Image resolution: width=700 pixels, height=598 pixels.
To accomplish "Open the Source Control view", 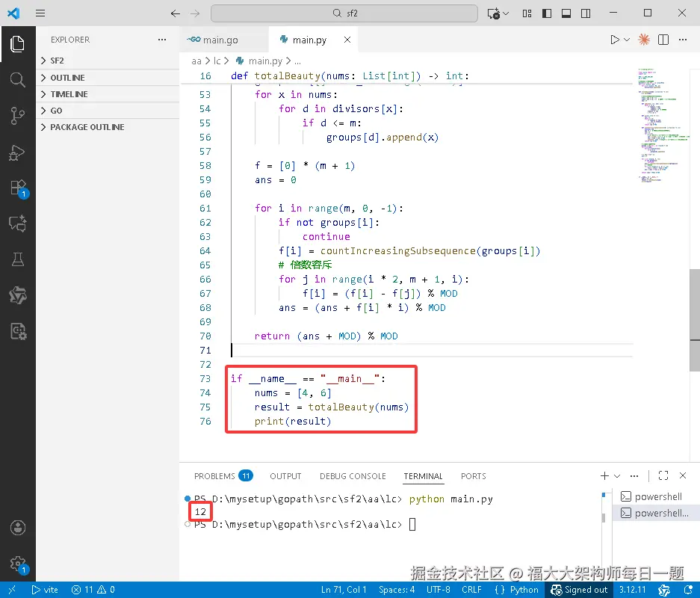I will 17,116.
